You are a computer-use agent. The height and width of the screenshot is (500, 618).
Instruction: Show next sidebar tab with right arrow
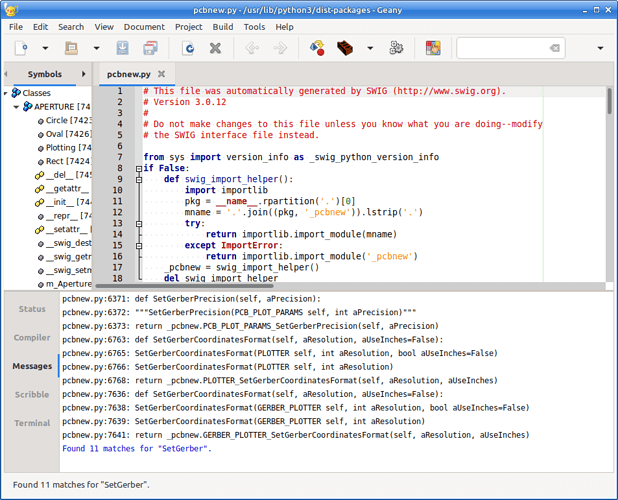tap(84, 74)
